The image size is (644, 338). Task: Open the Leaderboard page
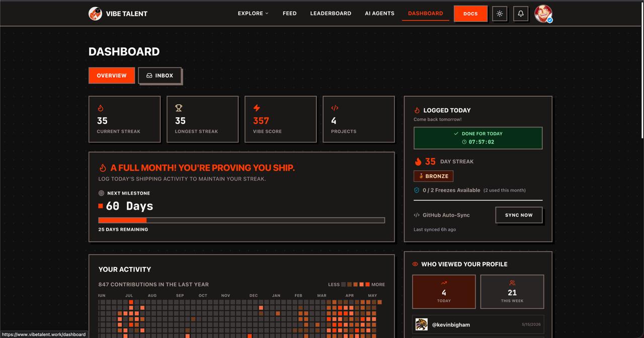(331, 14)
